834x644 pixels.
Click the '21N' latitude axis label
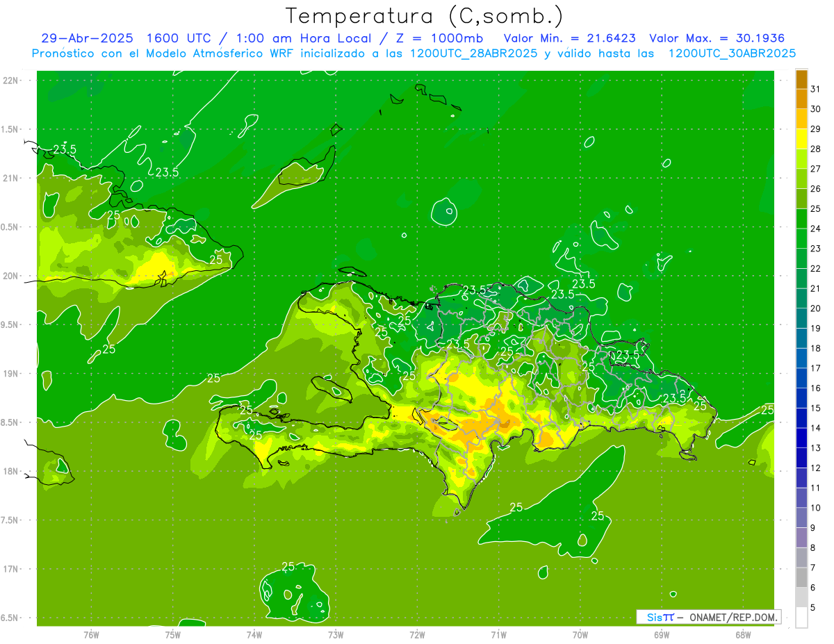(10, 178)
